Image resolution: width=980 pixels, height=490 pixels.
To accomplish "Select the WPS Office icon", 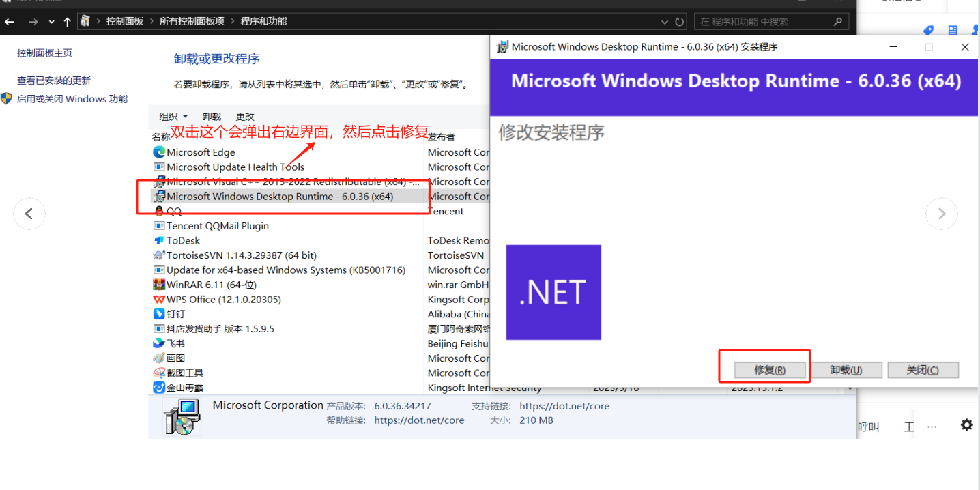I will pos(159,300).
